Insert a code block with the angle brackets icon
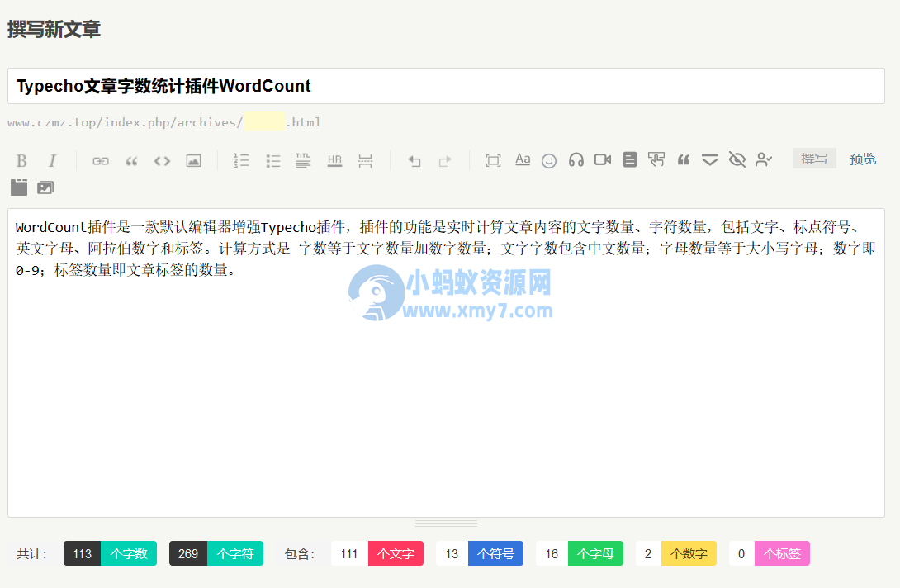This screenshot has width=900, height=588. (x=163, y=161)
